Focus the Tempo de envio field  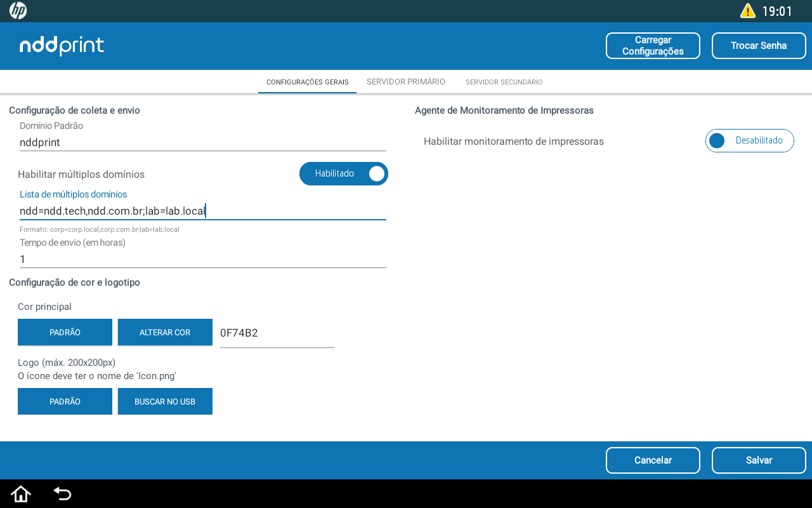click(203, 259)
